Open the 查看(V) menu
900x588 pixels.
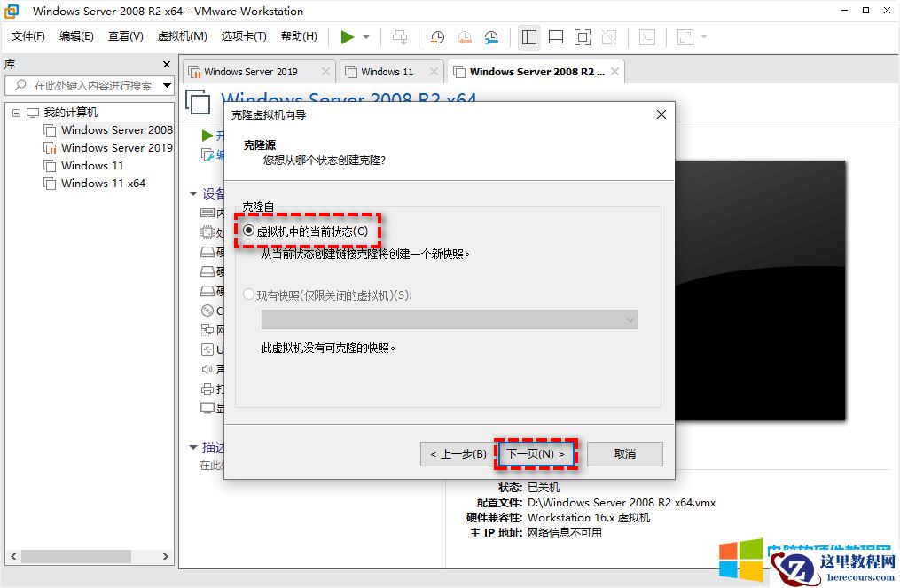click(x=126, y=36)
